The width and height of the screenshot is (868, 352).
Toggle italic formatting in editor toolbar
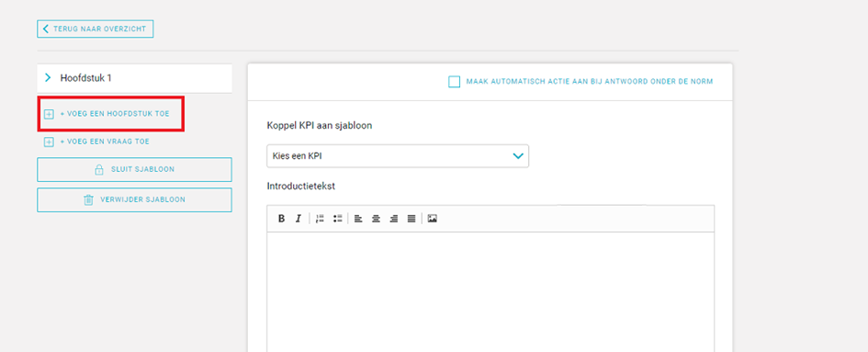(298, 219)
